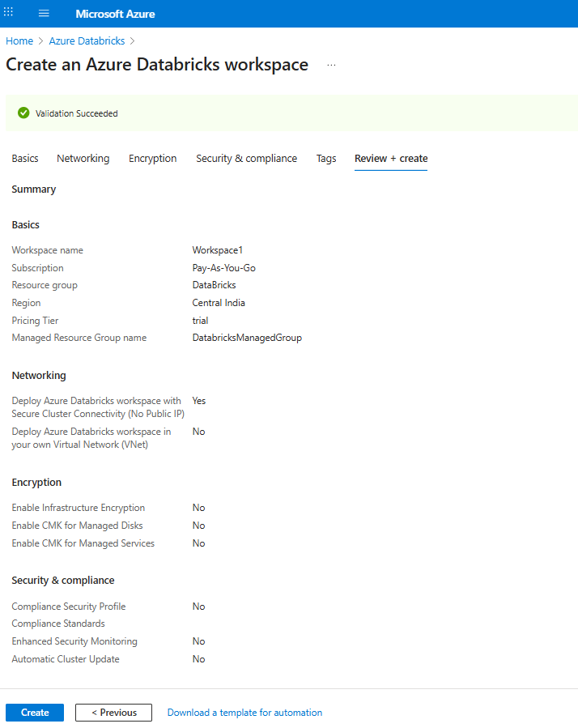
Task: Select the Tags tab
Action: 326,159
